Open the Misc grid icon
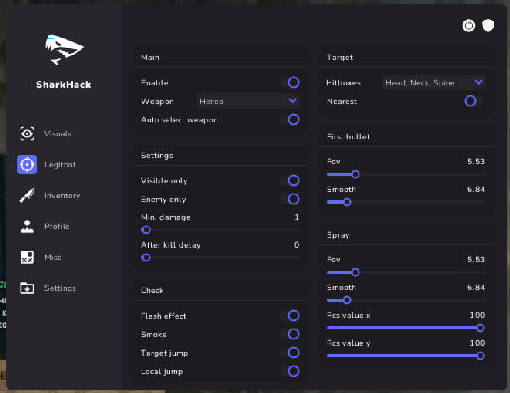Viewport: 510px width, 393px height. (27, 257)
